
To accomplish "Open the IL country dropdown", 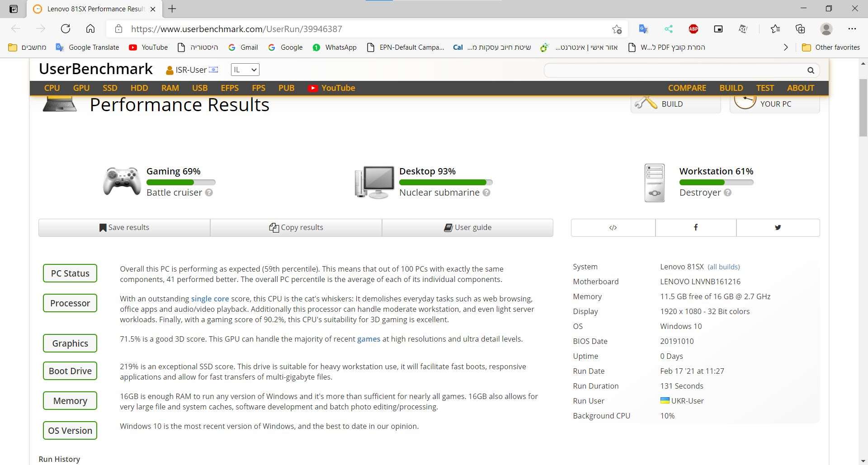I will pyautogui.click(x=245, y=70).
